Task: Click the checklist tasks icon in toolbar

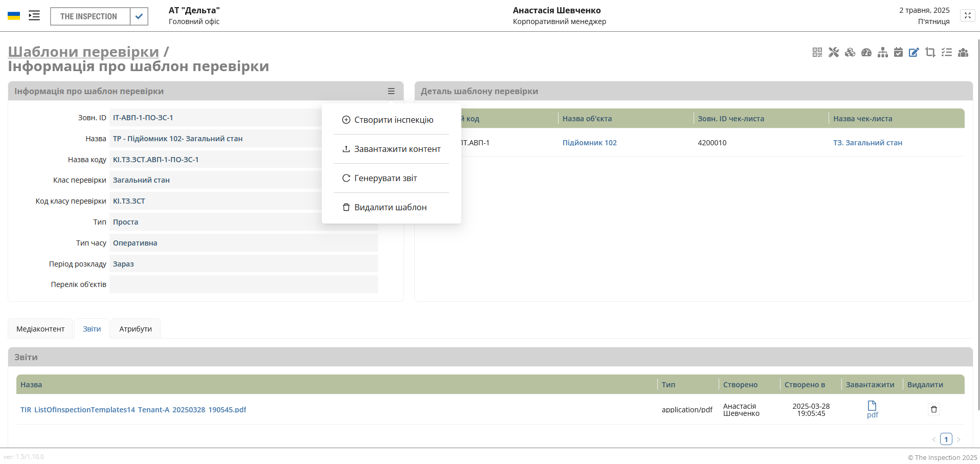Action: pos(947,52)
